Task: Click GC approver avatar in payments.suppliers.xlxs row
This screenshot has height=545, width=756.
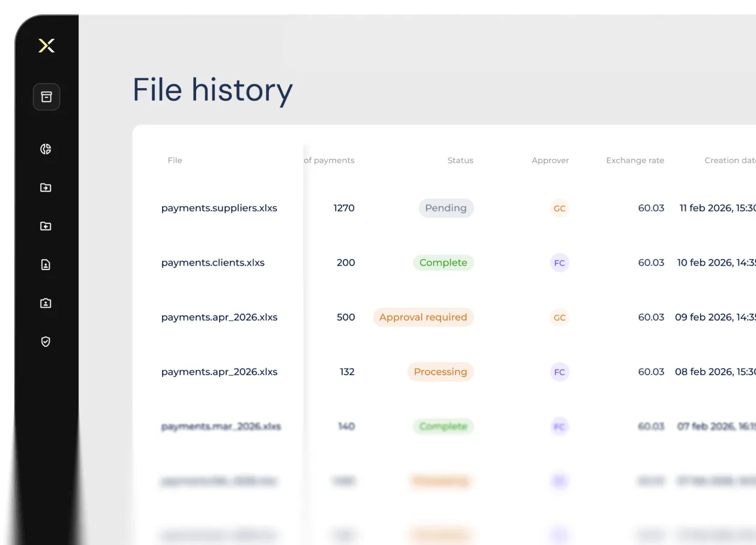Action: pyautogui.click(x=559, y=208)
